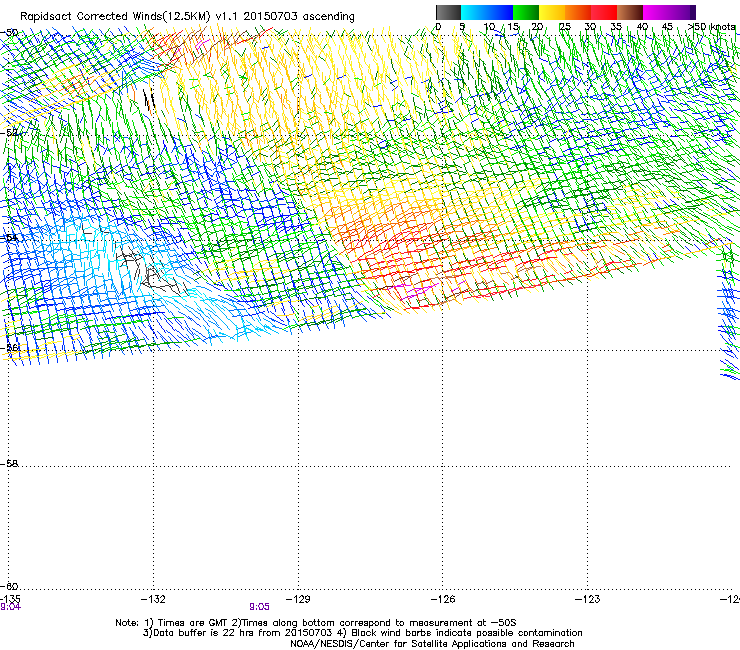Click the gray 0-5 knots color legend segment
The height and width of the screenshot is (650, 740).
(448, 12)
